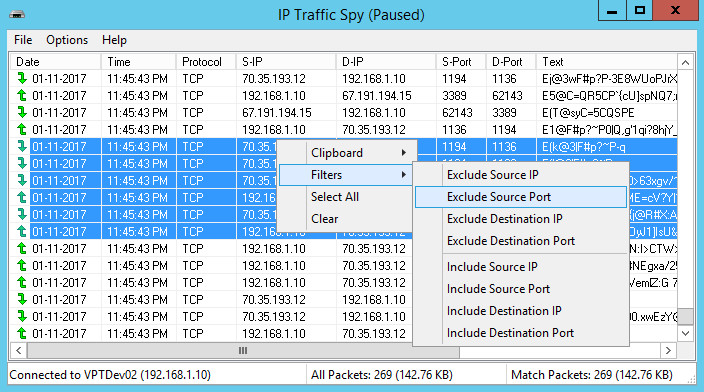The image size is (704, 392).
Task: Open the File menu
Action: pos(23,40)
